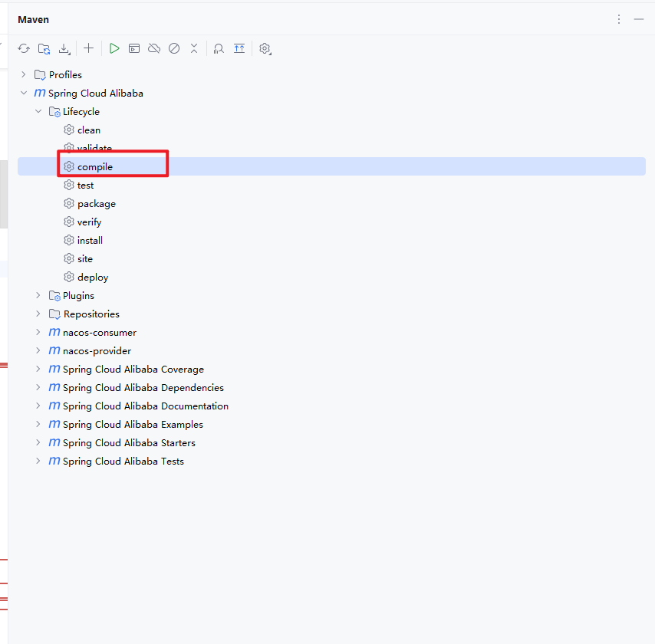Click Analyze Dependencies icon in toolbar
The image size is (655, 644).
click(219, 48)
